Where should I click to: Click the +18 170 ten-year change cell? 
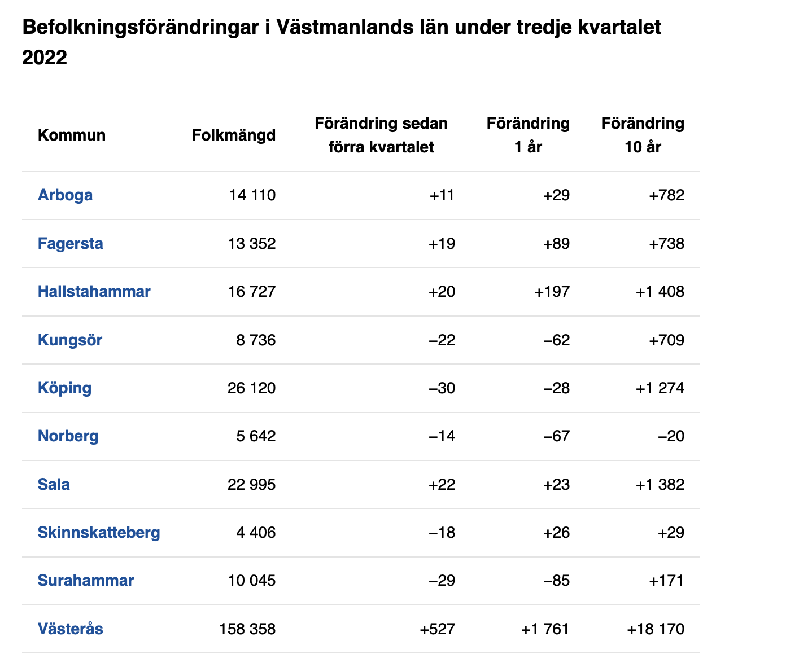click(x=656, y=629)
